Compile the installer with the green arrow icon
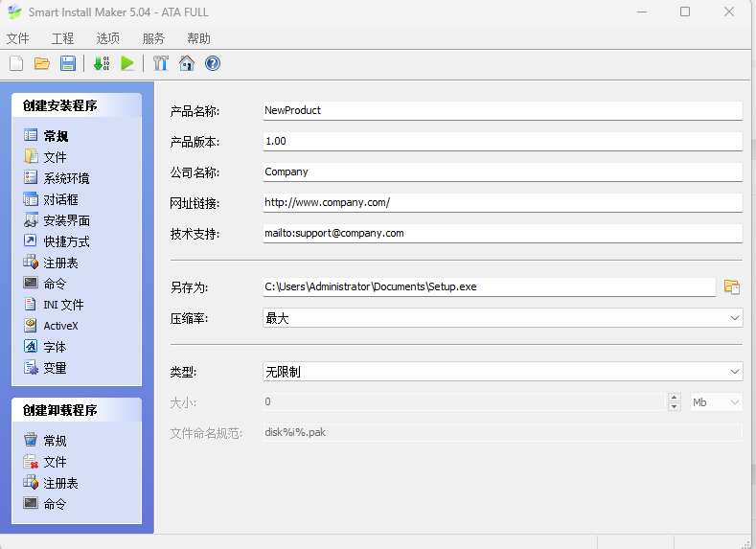The height and width of the screenshot is (549, 756). click(x=101, y=64)
